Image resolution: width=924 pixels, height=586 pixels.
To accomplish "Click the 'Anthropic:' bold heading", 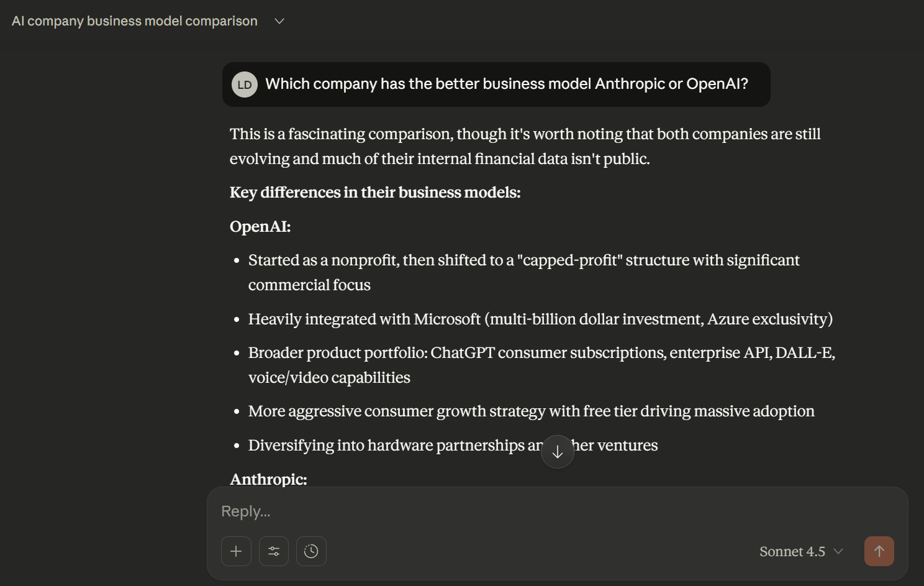I will [x=268, y=479].
